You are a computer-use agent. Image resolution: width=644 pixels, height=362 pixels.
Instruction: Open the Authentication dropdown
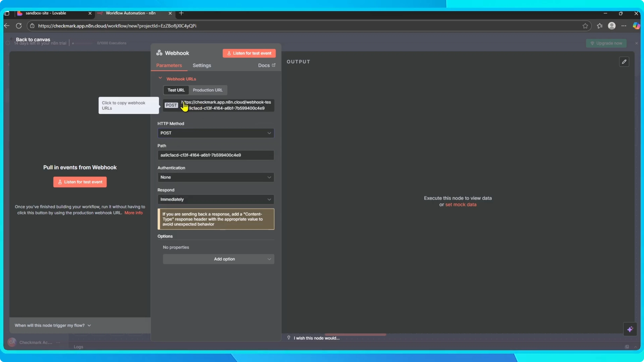[216, 177]
